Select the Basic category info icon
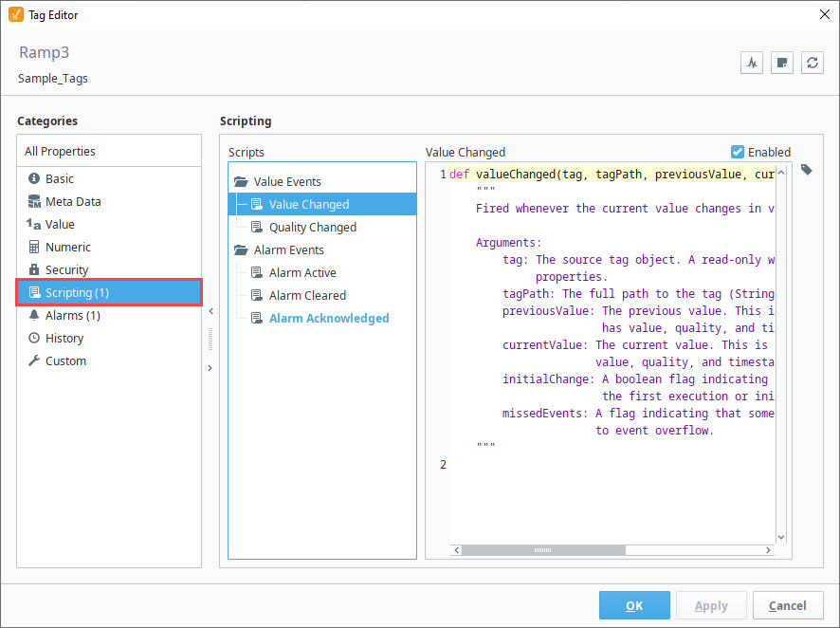The image size is (840, 628). pos(34,178)
